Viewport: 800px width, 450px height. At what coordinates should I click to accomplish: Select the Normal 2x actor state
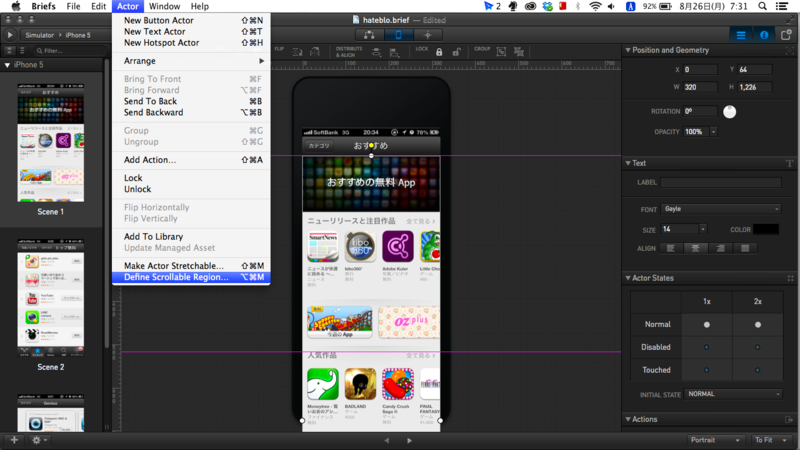758,324
